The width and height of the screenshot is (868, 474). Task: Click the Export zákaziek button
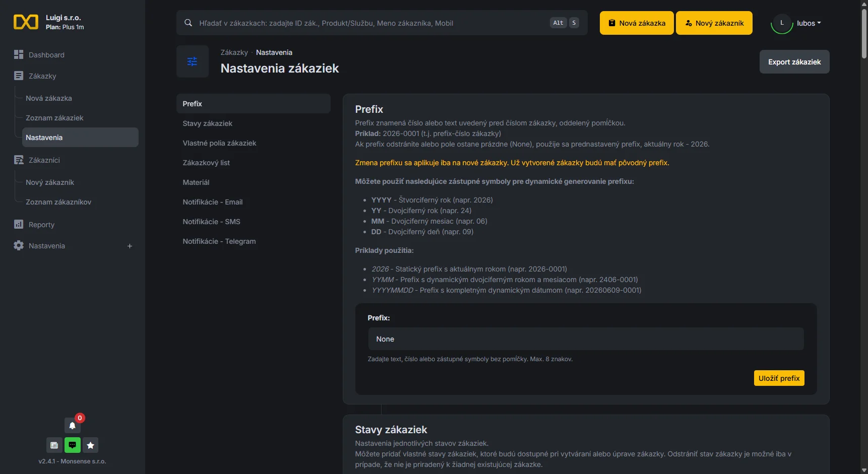click(x=794, y=62)
